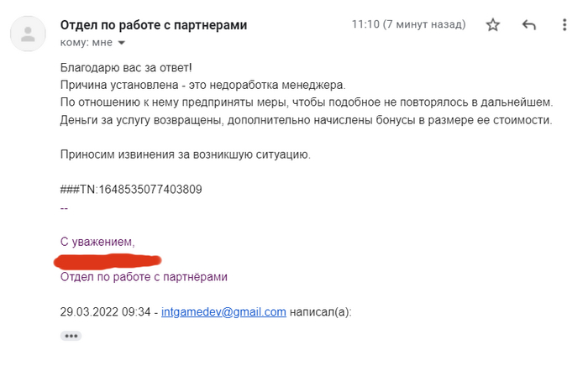Click the "кому: мне" recipient text
This screenshot has height=371, width=588.
coord(86,43)
